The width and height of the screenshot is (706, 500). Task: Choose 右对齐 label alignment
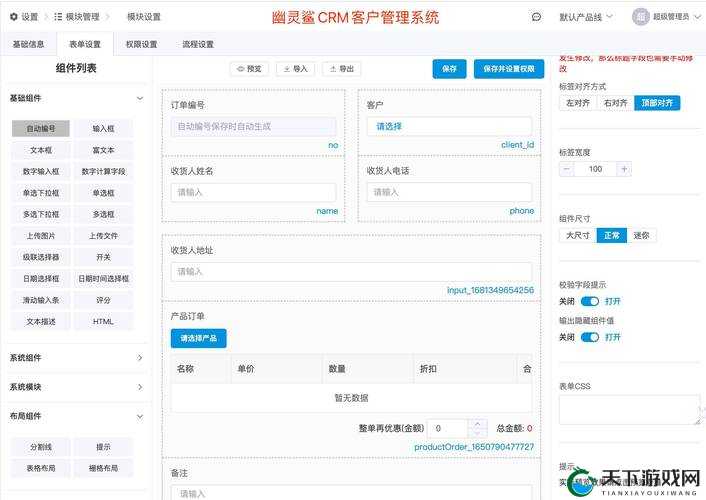(x=615, y=103)
